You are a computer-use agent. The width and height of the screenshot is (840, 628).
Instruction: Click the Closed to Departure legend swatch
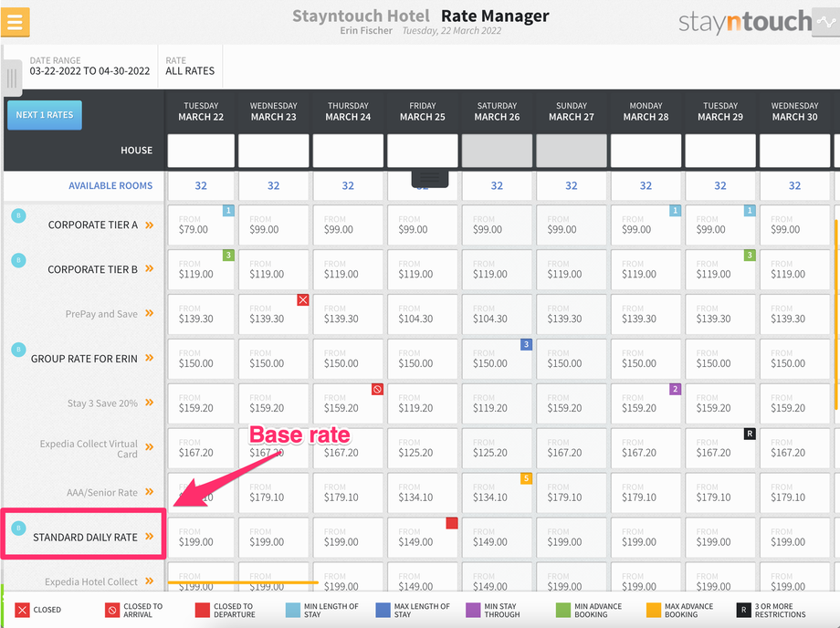click(203, 611)
